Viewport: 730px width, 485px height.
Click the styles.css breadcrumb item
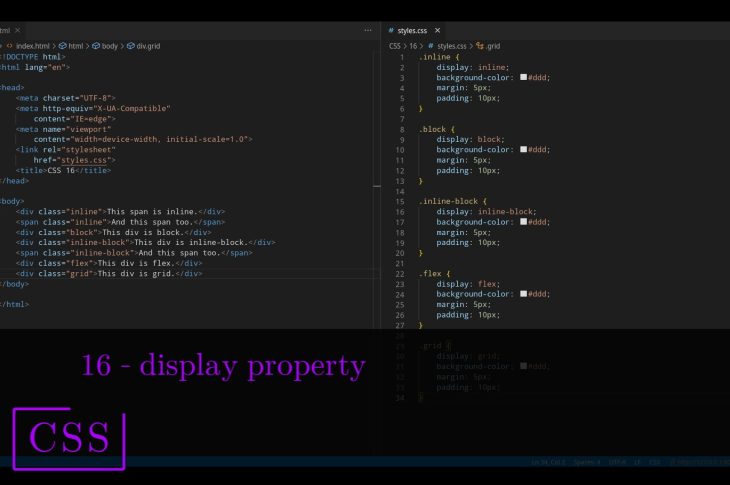tap(450, 46)
